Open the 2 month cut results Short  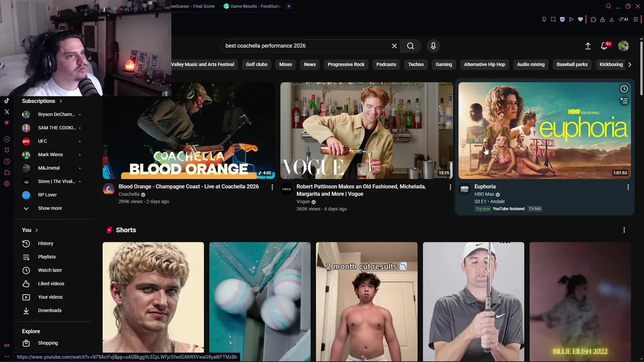tap(367, 302)
